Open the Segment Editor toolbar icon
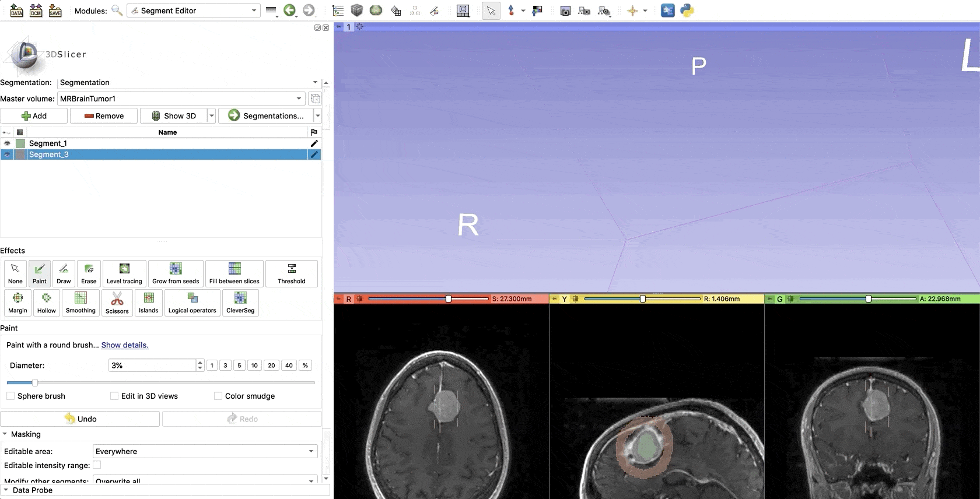 434,10
